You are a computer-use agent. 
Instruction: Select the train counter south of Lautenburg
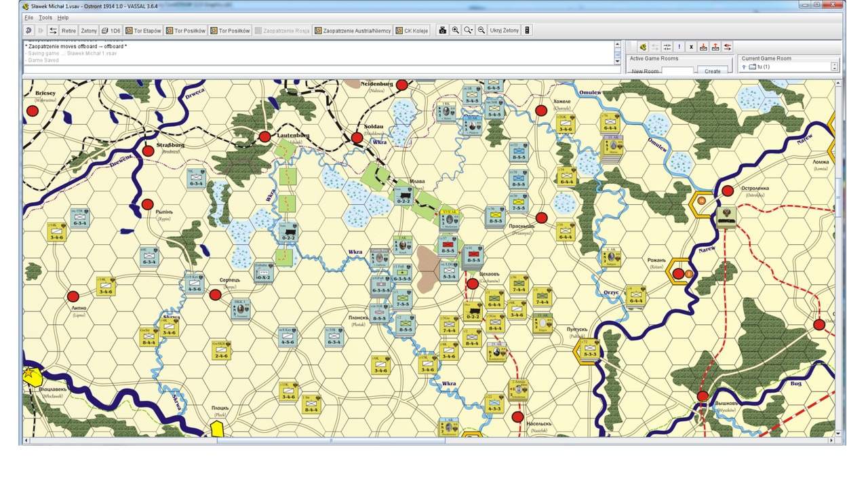[288, 233]
